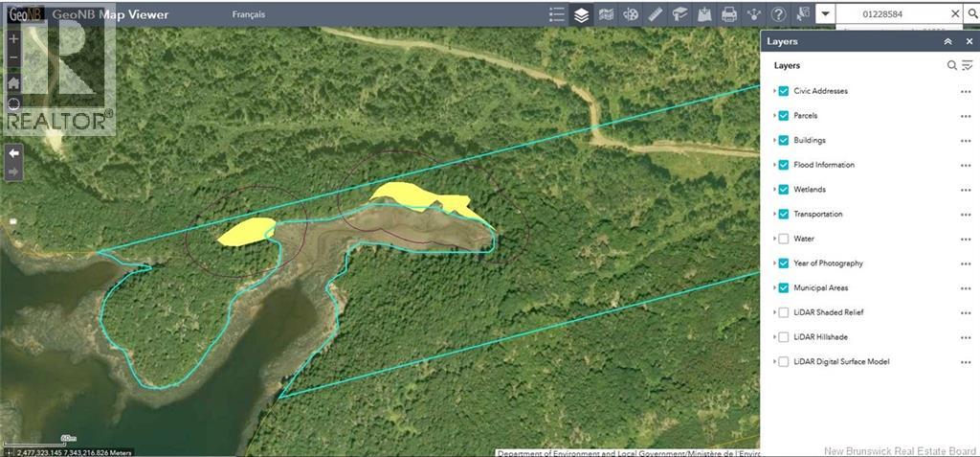The width and height of the screenshot is (980, 457).
Task: Open options for Water layer
Action: [x=966, y=240]
